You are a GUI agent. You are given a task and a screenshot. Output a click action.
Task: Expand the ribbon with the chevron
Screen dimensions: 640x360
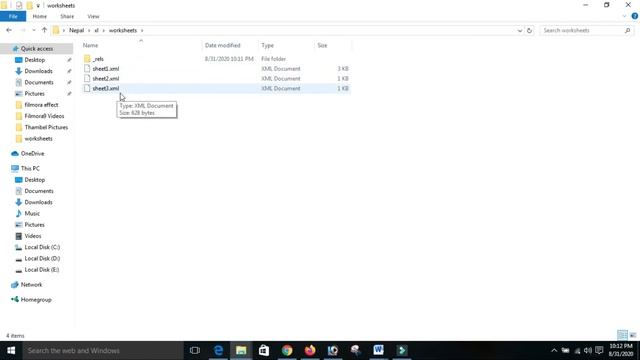click(624, 16)
